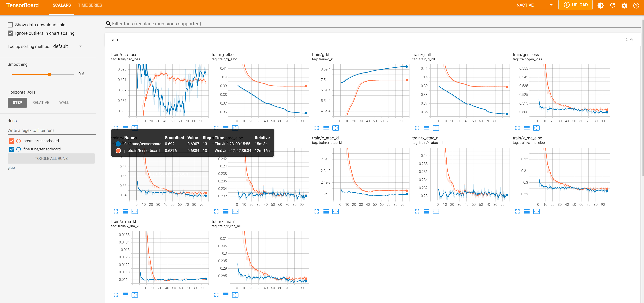Switch to the TIME SERIES tab
This screenshot has width=644, height=303.
coord(90,5)
